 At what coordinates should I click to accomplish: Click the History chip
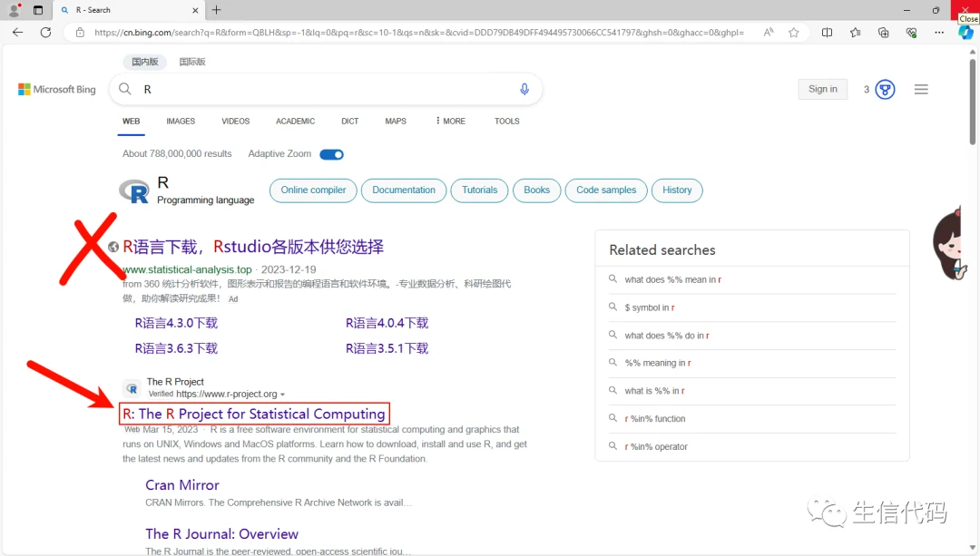click(x=677, y=190)
